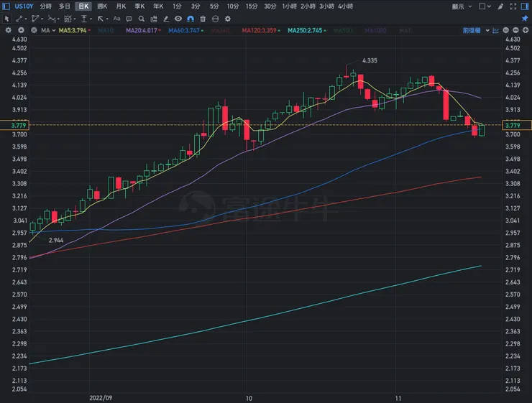
Task: Click the 4.335 high price marker
Action: coord(370,60)
